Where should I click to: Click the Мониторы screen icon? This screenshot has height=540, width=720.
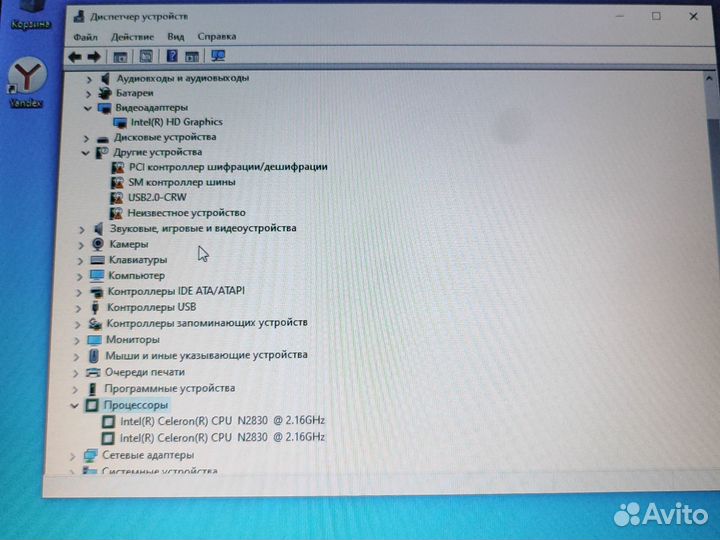[x=94, y=340]
